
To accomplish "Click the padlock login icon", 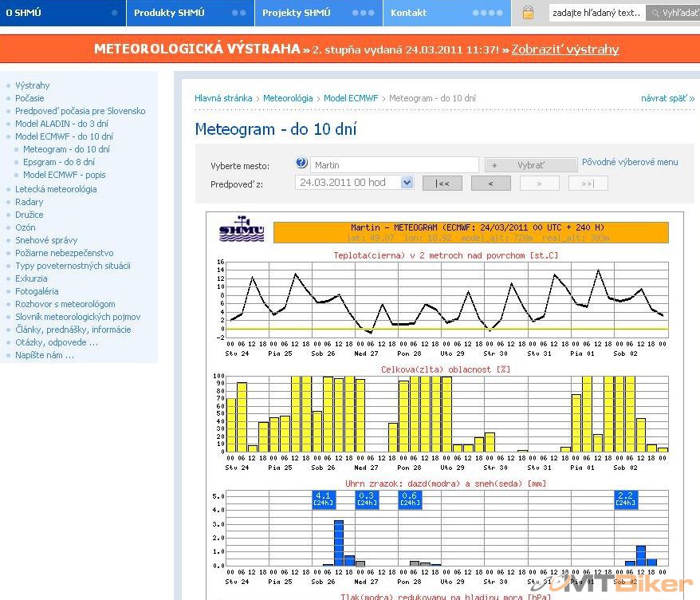I will (528, 13).
